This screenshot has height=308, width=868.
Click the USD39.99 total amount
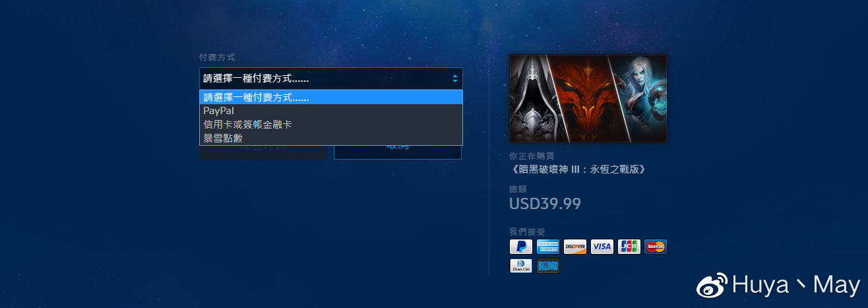click(545, 204)
